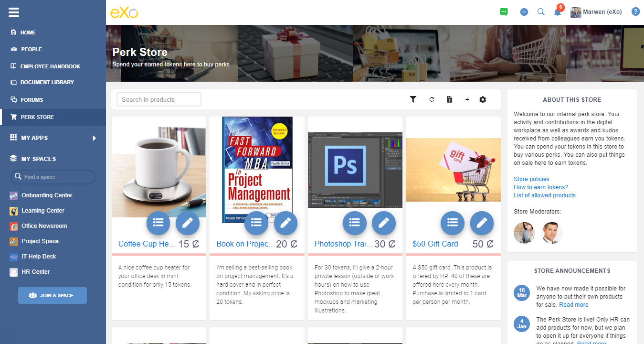Open the $50 Gift Card product title

pos(435,244)
